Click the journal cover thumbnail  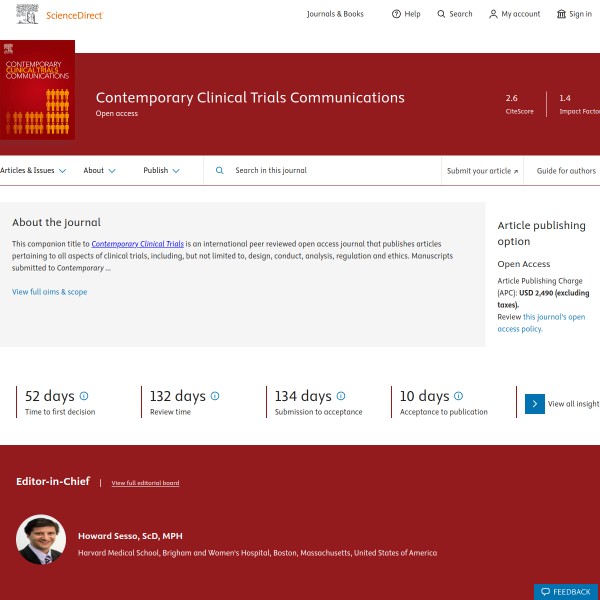[37, 90]
